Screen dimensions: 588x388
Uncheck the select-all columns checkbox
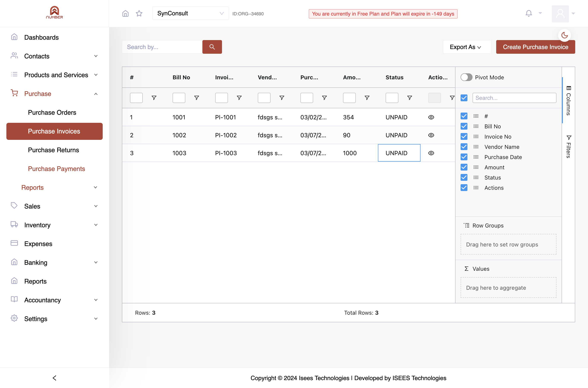click(x=464, y=98)
